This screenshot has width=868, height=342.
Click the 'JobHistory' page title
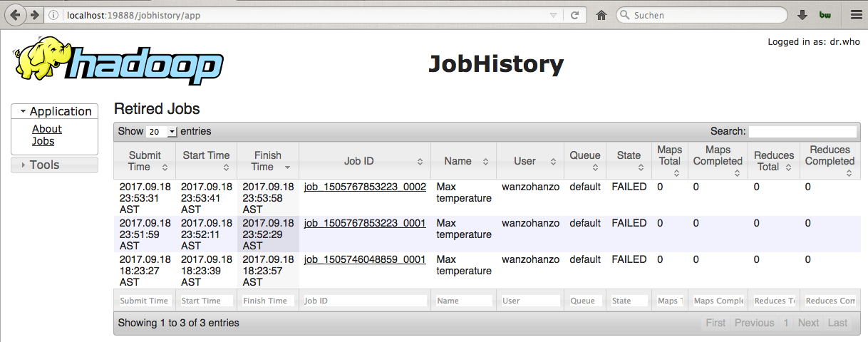(496, 64)
